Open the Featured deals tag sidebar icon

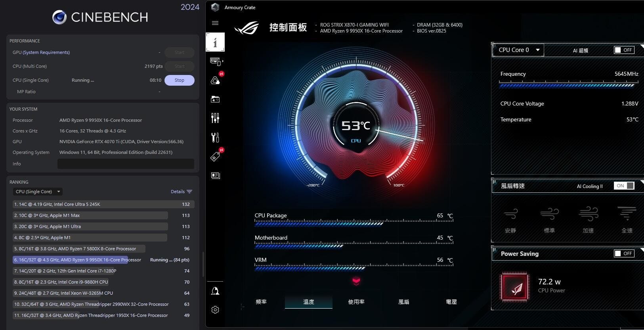pos(215,157)
